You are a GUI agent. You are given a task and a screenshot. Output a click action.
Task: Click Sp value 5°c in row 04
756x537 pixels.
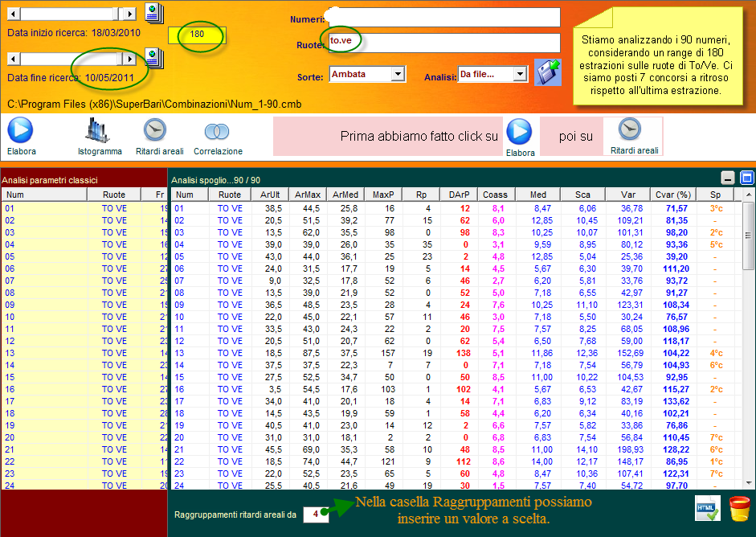click(x=716, y=244)
